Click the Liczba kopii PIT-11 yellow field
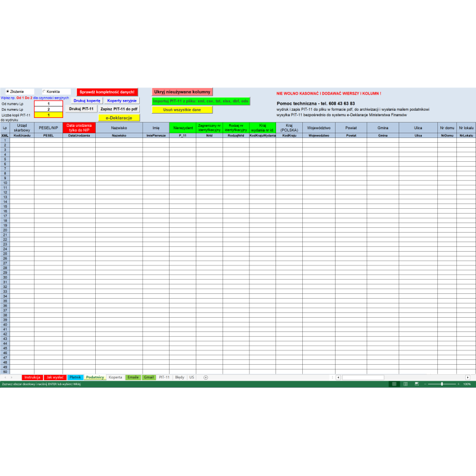476x476 pixels. click(49, 115)
